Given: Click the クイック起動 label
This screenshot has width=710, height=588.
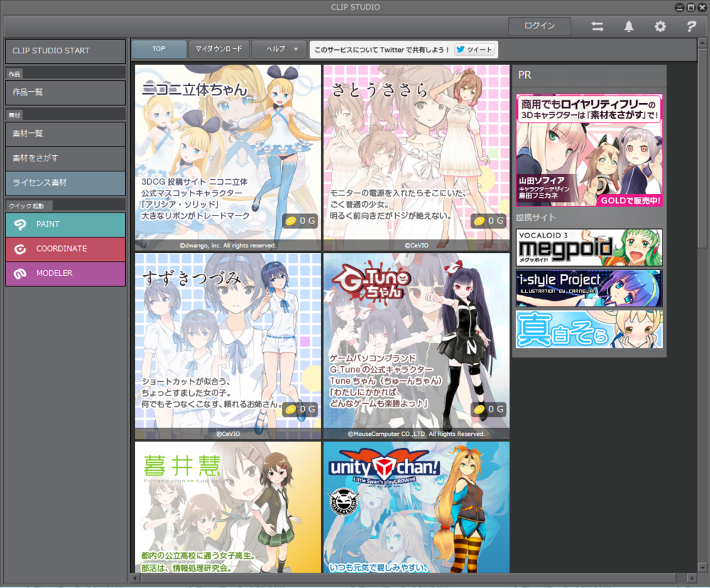Looking at the screenshot, I should [x=26, y=205].
